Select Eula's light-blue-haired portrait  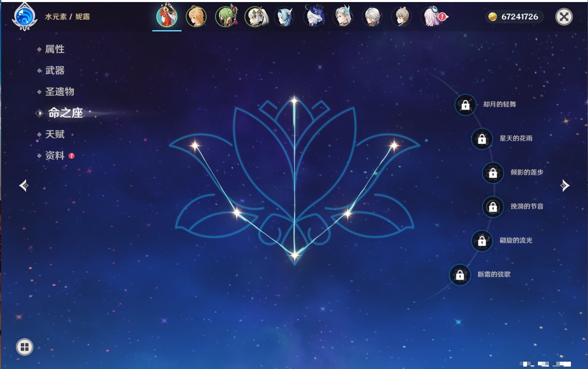coord(284,17)
